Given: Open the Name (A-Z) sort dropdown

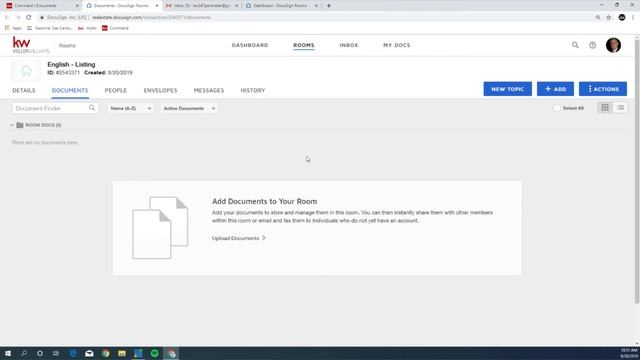Looking at the screenshot, I should pos(131,109).
